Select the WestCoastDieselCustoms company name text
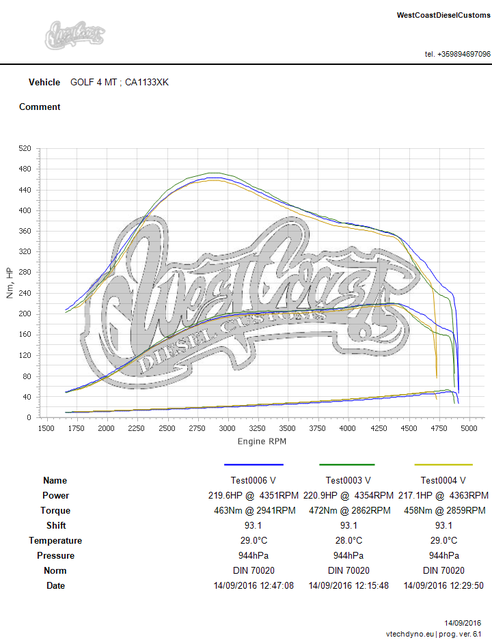 pos(443,15)
